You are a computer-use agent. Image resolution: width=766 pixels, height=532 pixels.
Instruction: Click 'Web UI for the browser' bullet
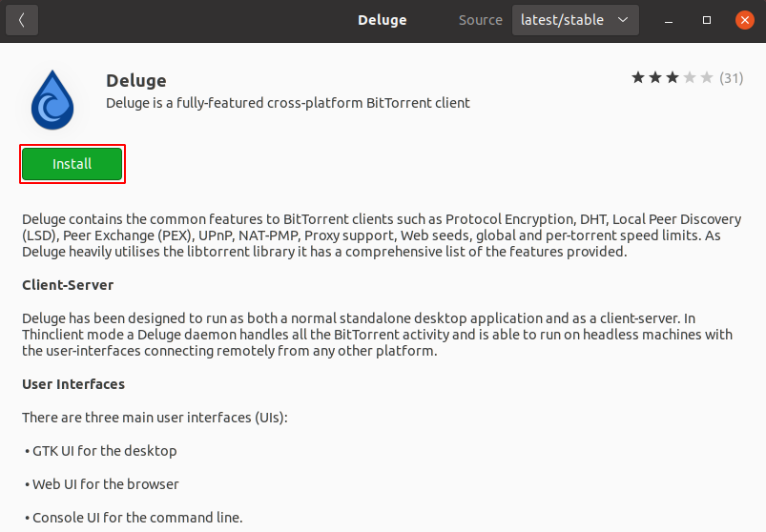pyautogui.click(x=102, y=484)
